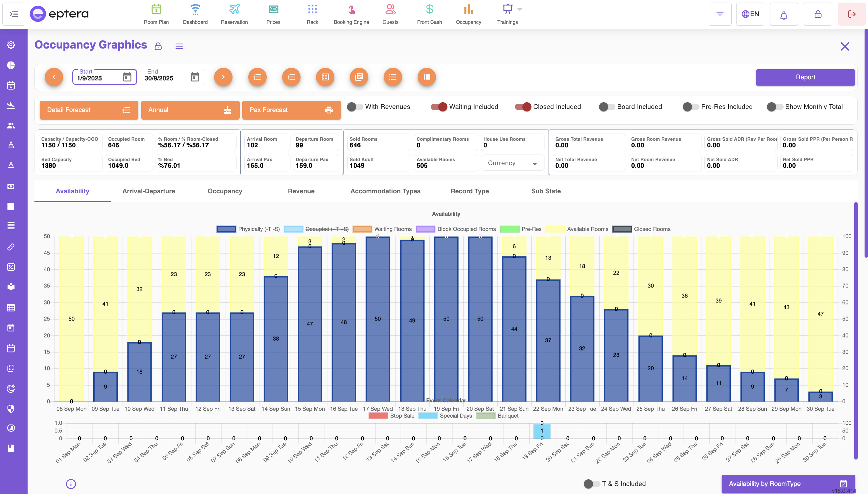Switch to Accommodation Types tab

click(385, 191)
